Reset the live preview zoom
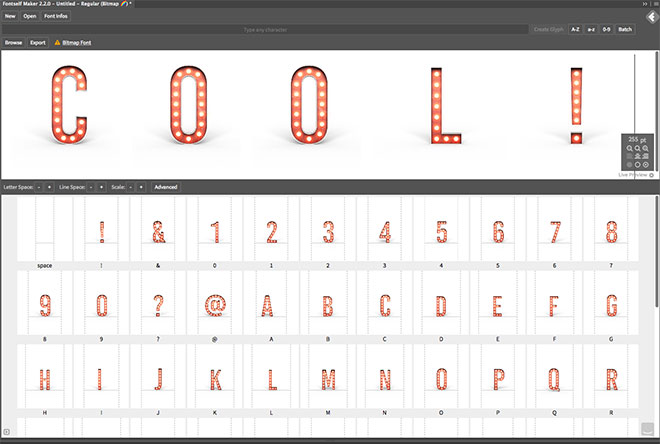660x444 pixels. coord(638,148)
